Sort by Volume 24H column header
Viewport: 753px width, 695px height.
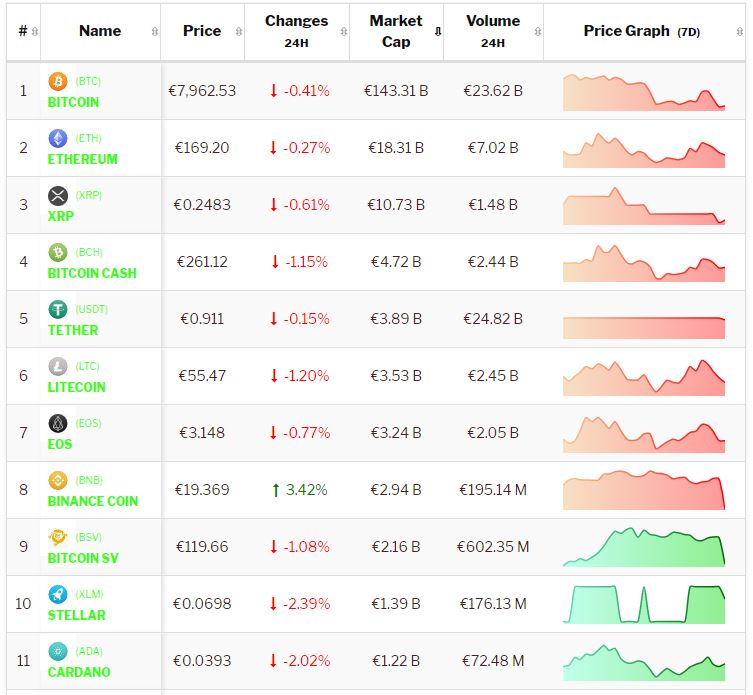492,31
